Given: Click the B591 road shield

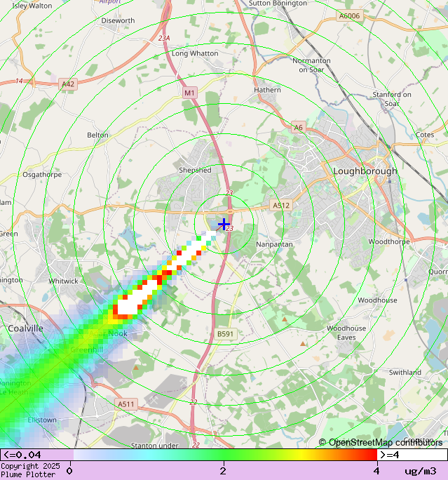Looking at the screenshot, I should 225,333.
